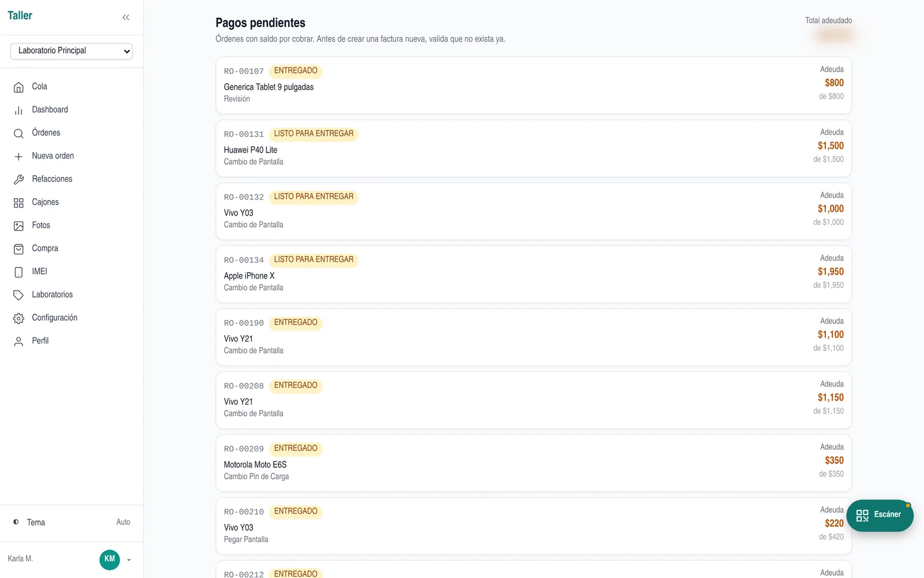Click the Tema theme icon
This screenshot has width=924, height=578.
point(16,522)
